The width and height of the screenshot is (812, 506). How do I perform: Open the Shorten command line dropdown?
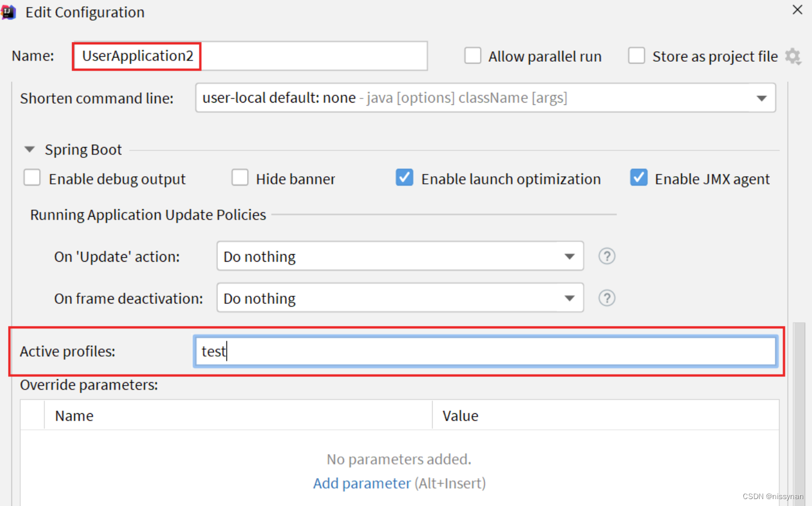pyautogui.click(x=485, y=98)
